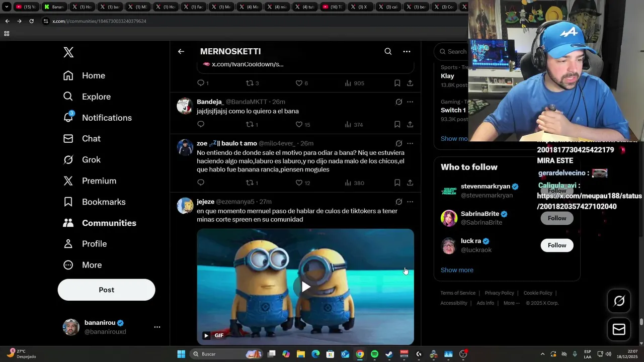Open Premium from the sidebar
644x362 pixels.
pyautogui.click(x=90, y=181)
